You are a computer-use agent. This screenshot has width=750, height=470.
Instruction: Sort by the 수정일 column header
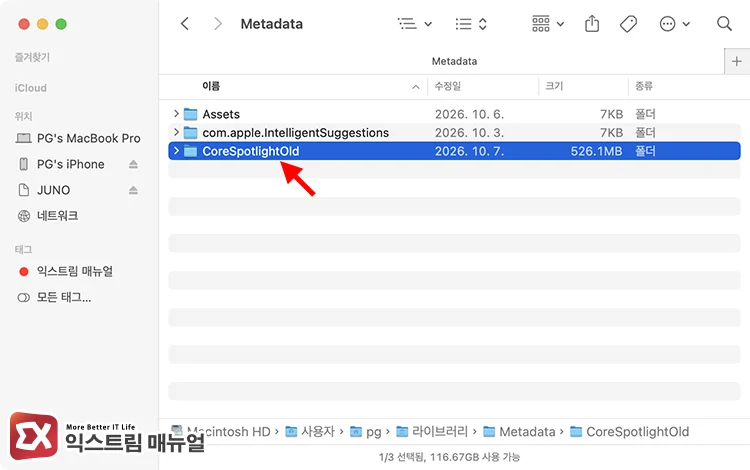click(447, 86)
